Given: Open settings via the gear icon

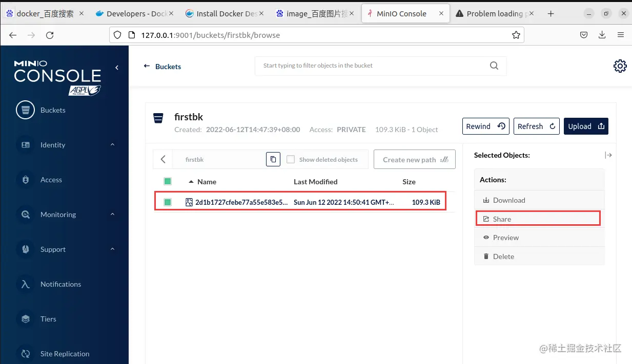Looking at the screenshot, I should tap(620, 66).
